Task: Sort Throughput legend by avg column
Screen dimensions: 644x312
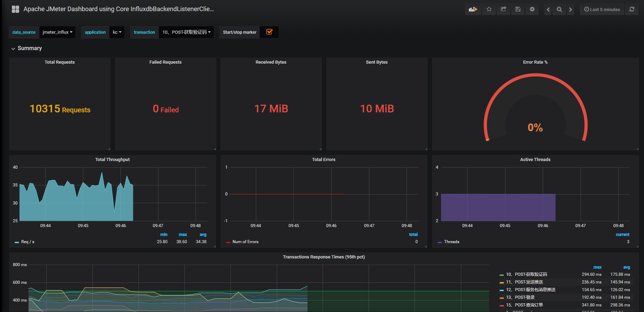Action: 203,235
